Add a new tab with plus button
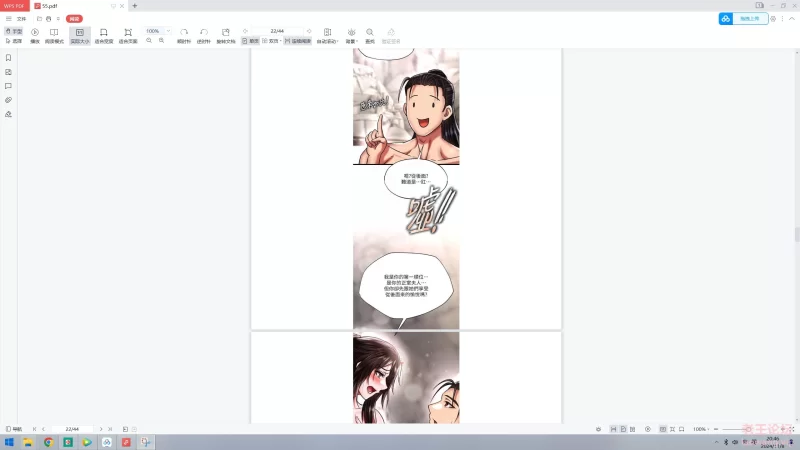This screenshot has height=450, width=800. point(135,6)
